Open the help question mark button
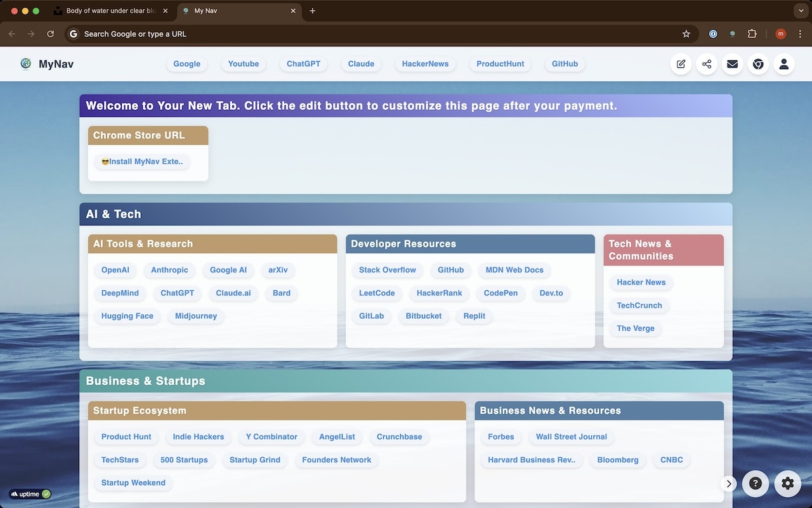The height and width of the screenshot is (508, 812). point(756,483)
